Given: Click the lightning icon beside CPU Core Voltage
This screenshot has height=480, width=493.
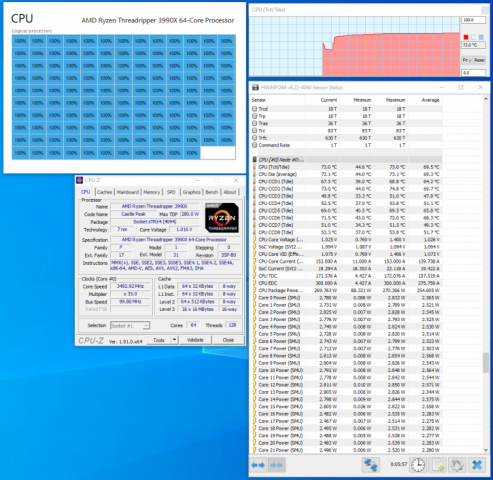Looking at the screenshot, I should pyautogui.click(x=255, y=240).
